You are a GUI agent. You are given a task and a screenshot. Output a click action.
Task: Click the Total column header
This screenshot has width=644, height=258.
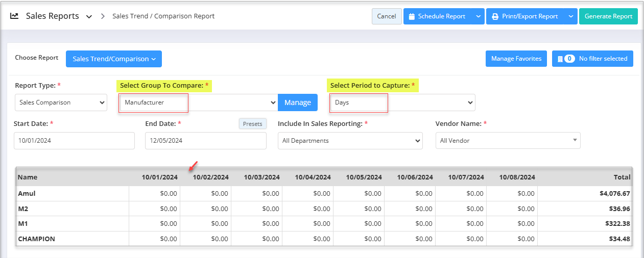click(622, 177)
